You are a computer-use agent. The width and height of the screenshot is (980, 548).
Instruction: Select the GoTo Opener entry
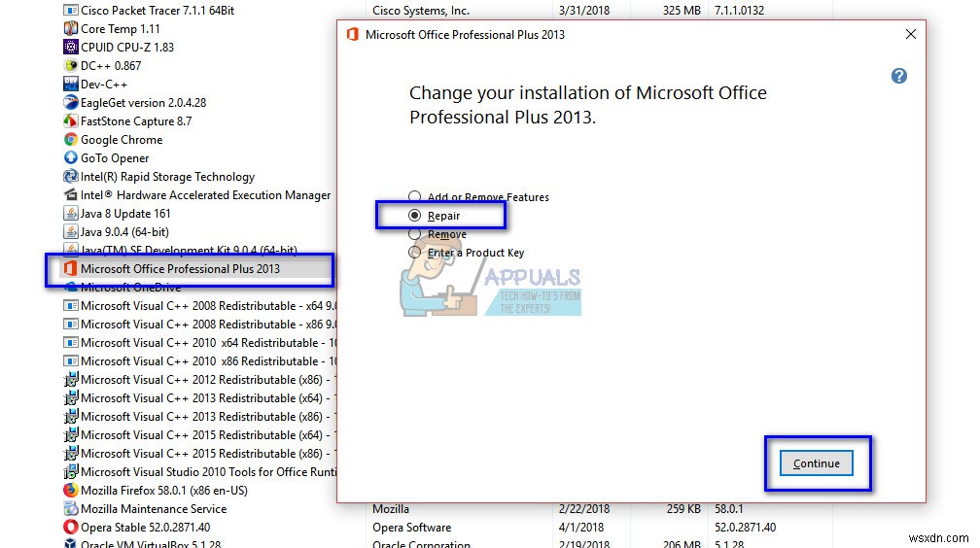(115, 158)
